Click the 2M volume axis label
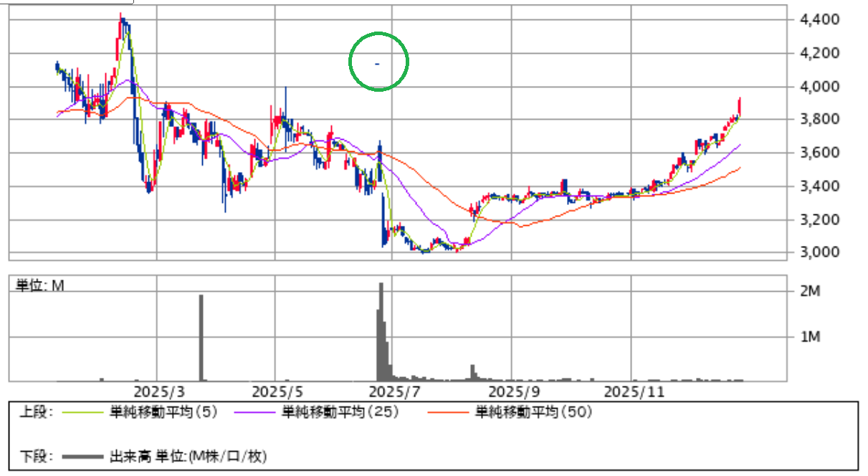The image size is (868, 476). click(810, 292)
